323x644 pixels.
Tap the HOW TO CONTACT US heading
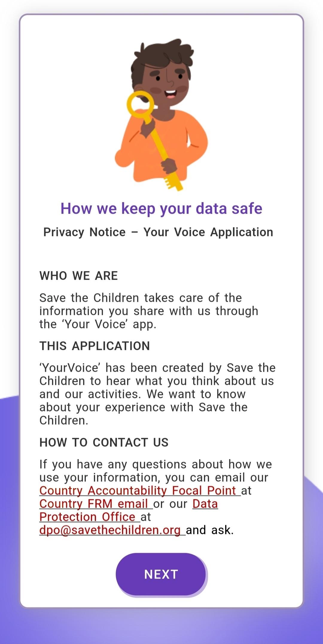[x=104, y=442]
